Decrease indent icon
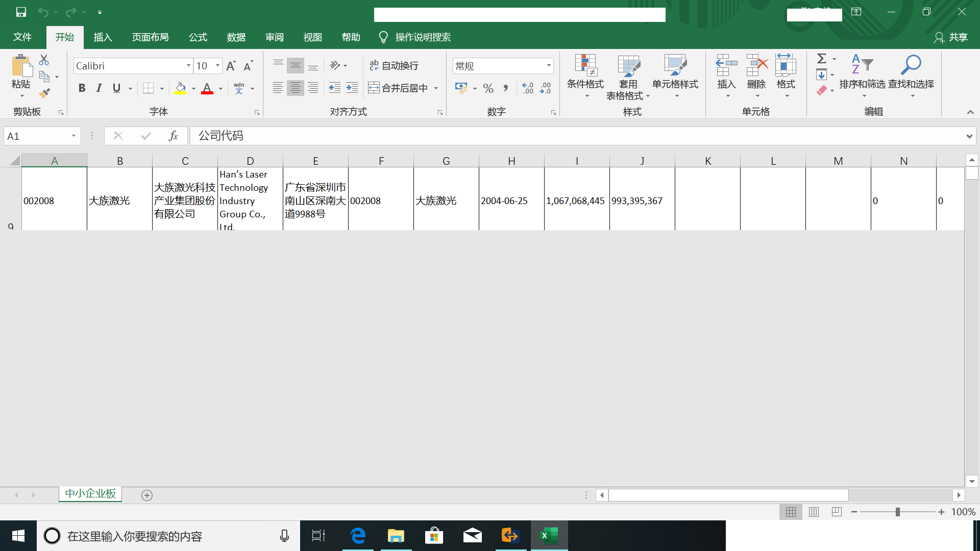 pyautogui.click(x=335, y=88)
